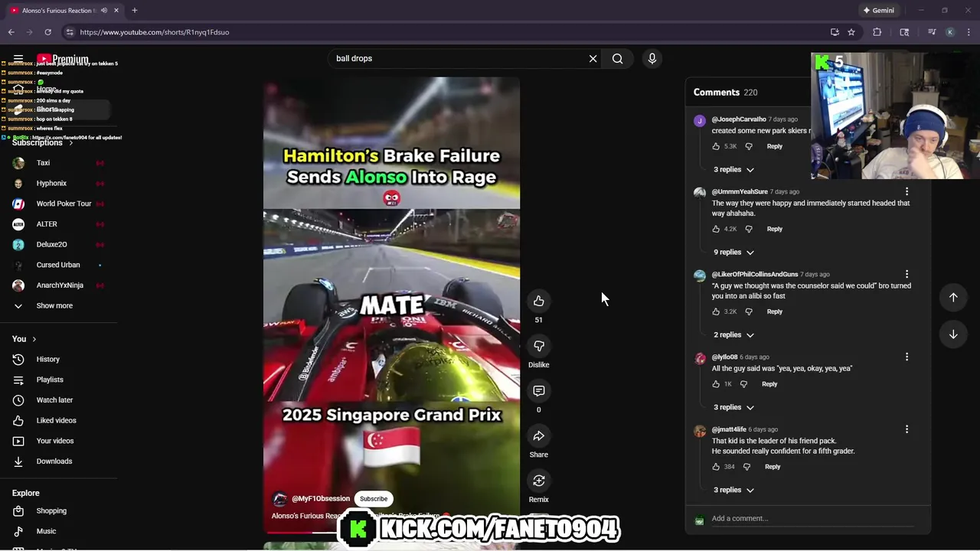Like the @UmmmYeahSure comment

click(x=716, y=229)
